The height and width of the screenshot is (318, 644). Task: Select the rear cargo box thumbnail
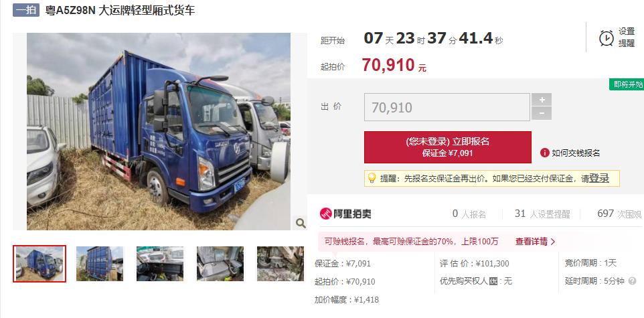[x=100, y=264]
